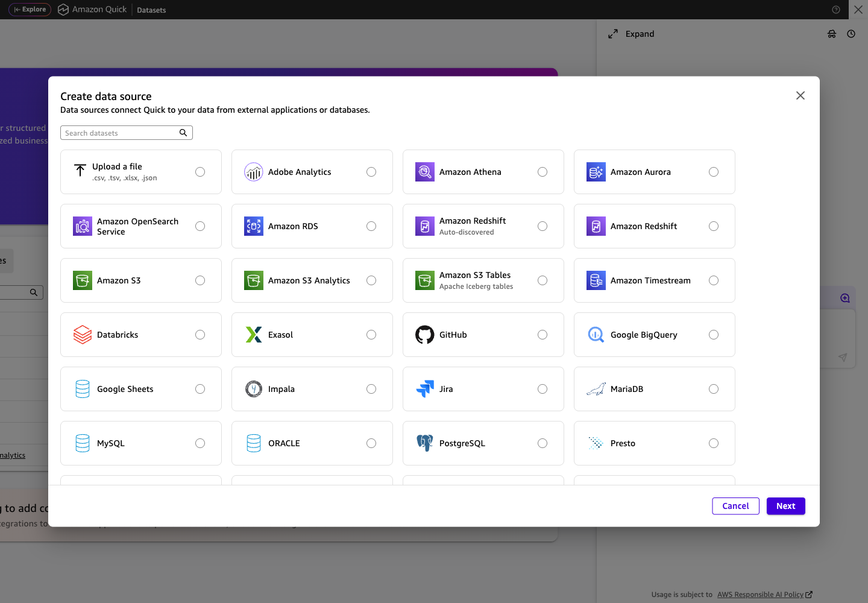Select the PostgreSQL radio button

pyautogui.click(x=542, y=443)
